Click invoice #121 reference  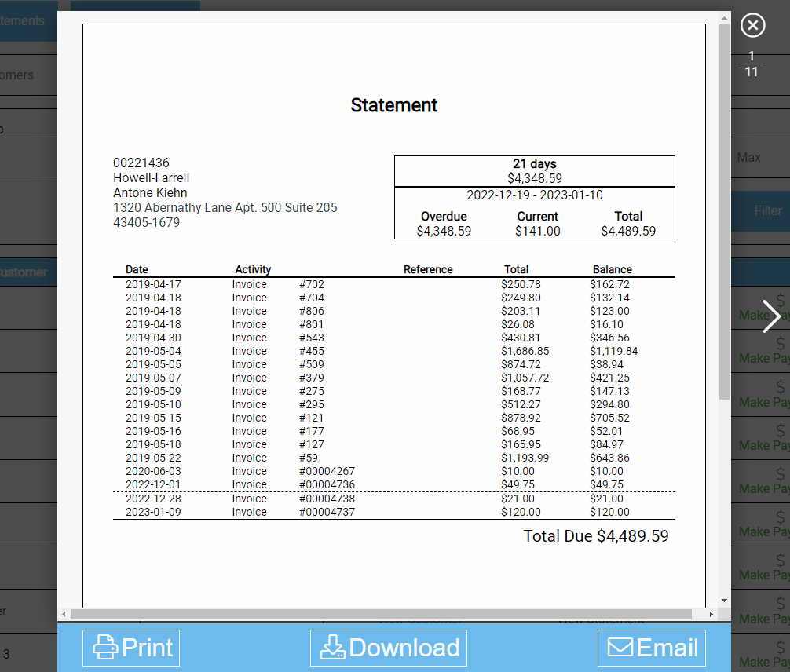pyautogui.click(x=311, y=418)
